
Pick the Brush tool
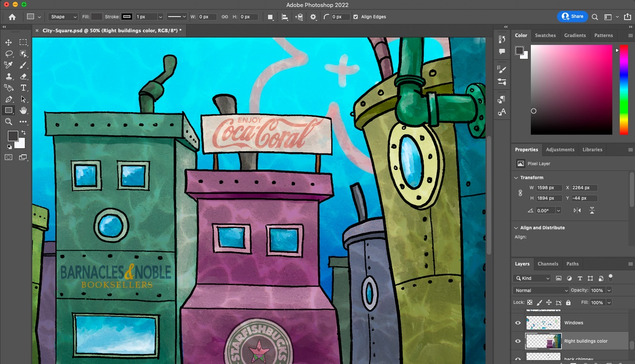point(23,65)
